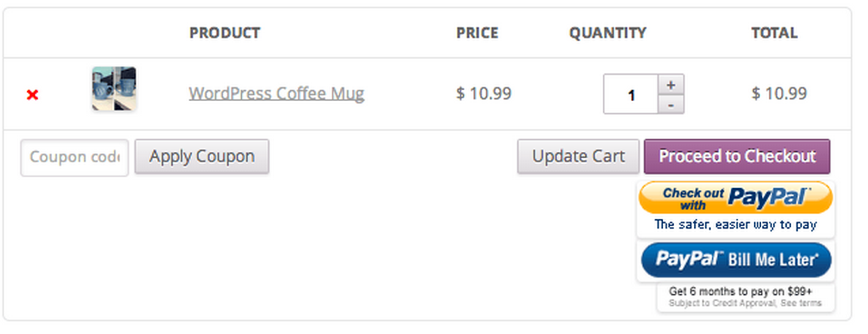Focus the quantity number field
The image size is (868, 334).
coord(631,95)
